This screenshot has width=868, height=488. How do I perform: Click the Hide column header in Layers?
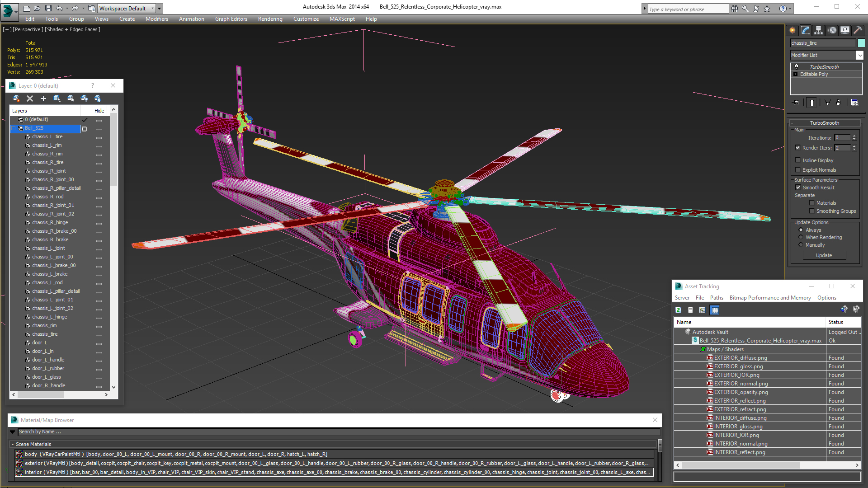99,111
